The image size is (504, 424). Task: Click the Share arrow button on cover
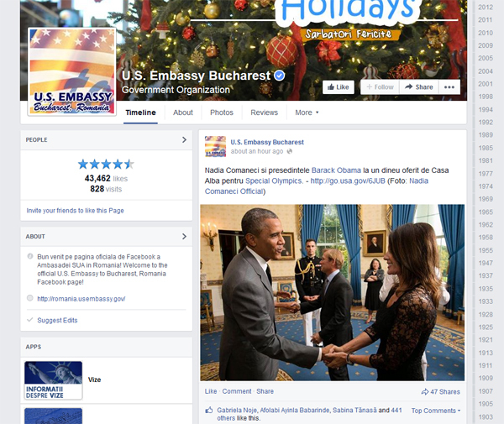coord(419,87)
